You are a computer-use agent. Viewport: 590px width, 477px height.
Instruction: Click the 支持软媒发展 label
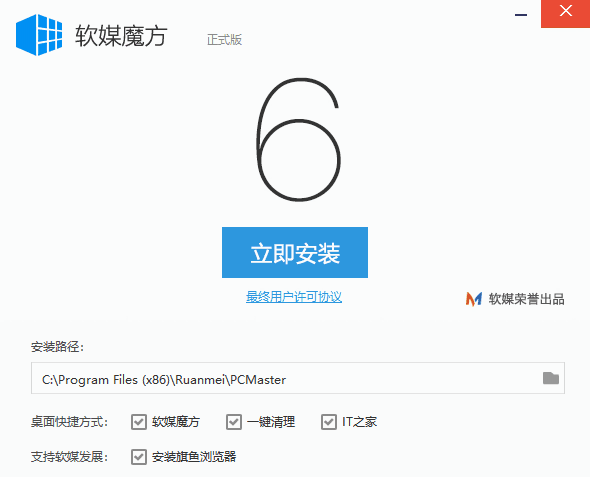click(x=69, y=457)
